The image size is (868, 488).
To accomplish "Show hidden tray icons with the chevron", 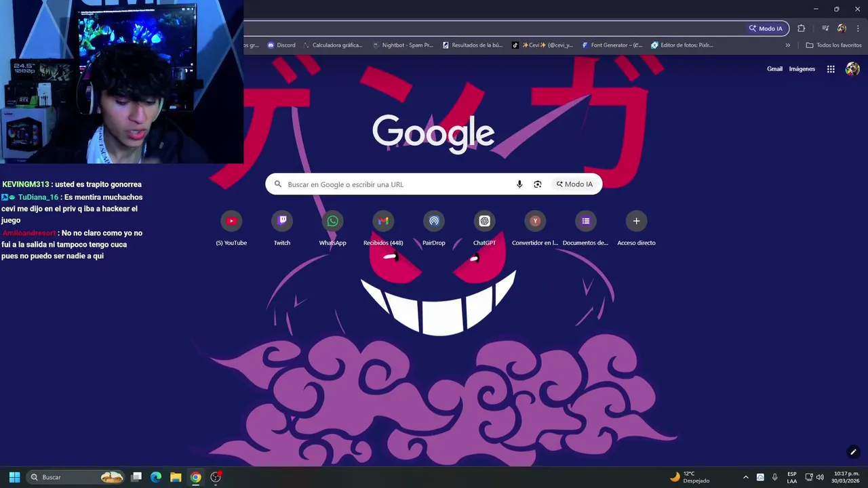I will (746, 477).
